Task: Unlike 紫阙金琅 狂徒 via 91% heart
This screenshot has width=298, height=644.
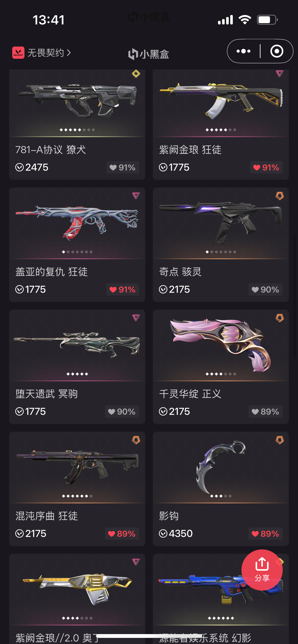Action: point(266,167)
